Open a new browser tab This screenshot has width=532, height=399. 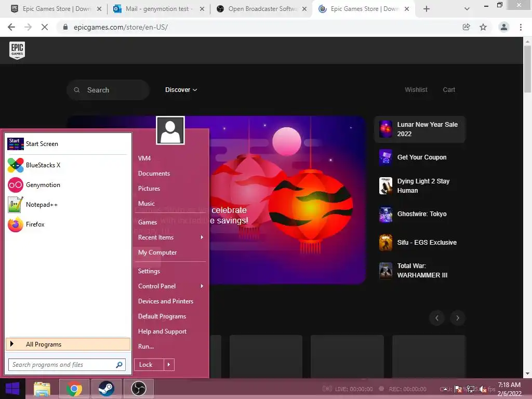[427, 9]
